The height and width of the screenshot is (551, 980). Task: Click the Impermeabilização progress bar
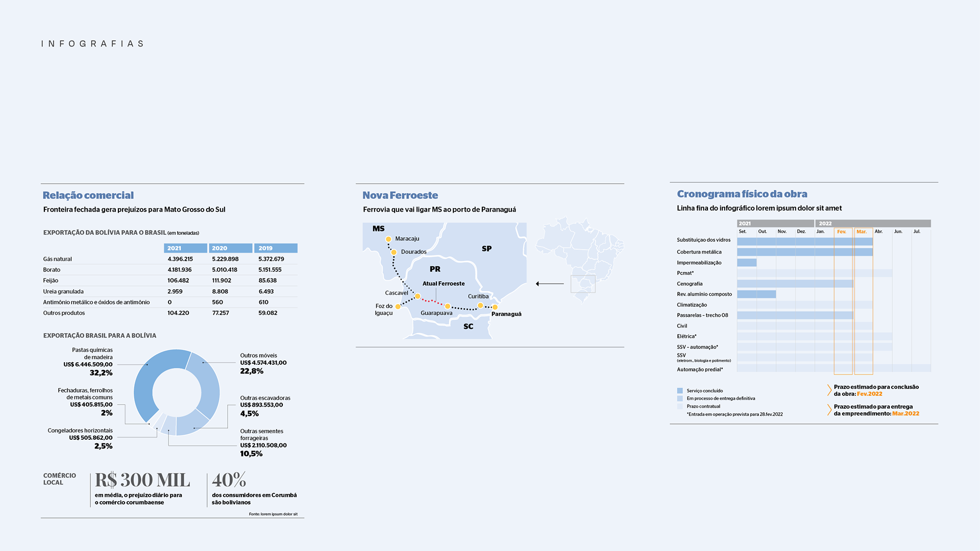coord(747,263)
